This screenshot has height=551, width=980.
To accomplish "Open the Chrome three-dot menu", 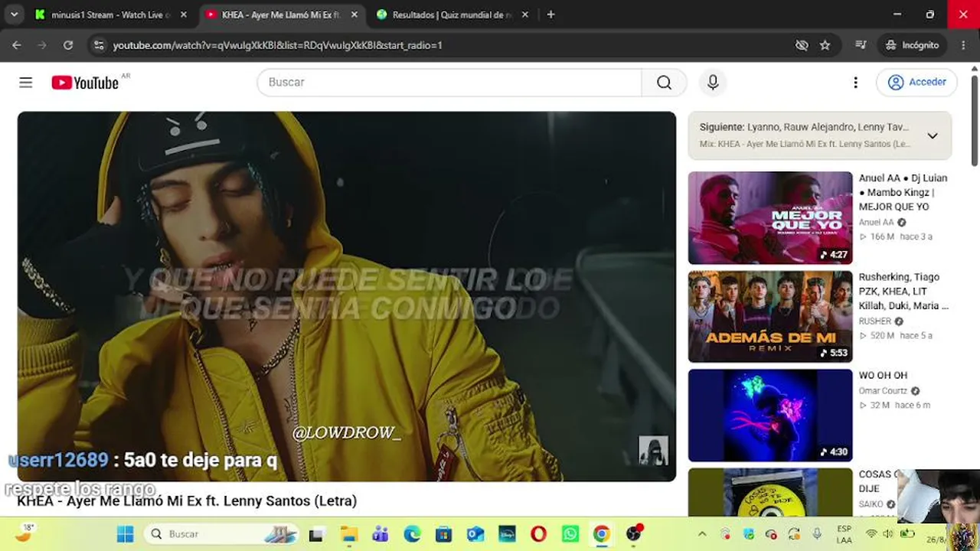I will [x=964, y=45].
